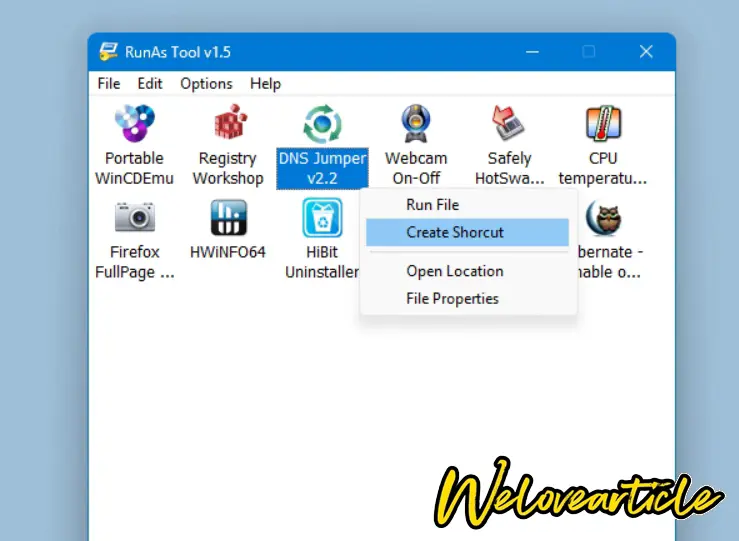
Task: Select the DNS Jumper v2.2 icon
Action: pos(322,125)
